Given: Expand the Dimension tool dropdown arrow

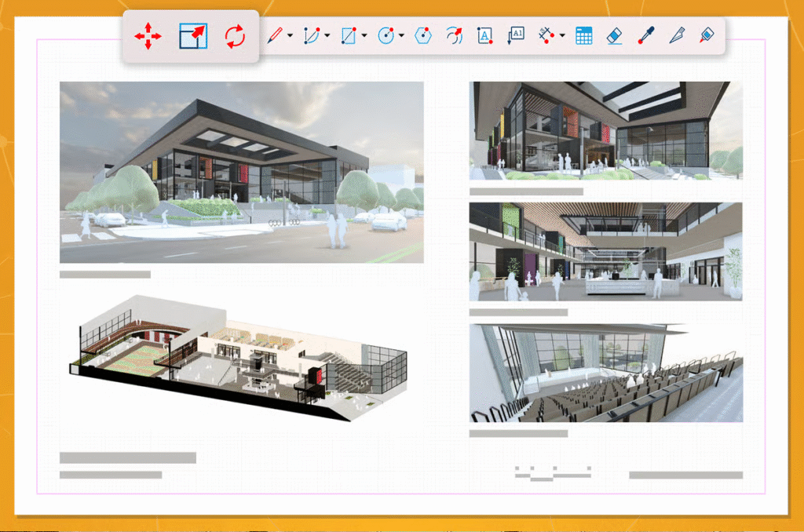Looking at the screenshot, I should tap(563, 35).
